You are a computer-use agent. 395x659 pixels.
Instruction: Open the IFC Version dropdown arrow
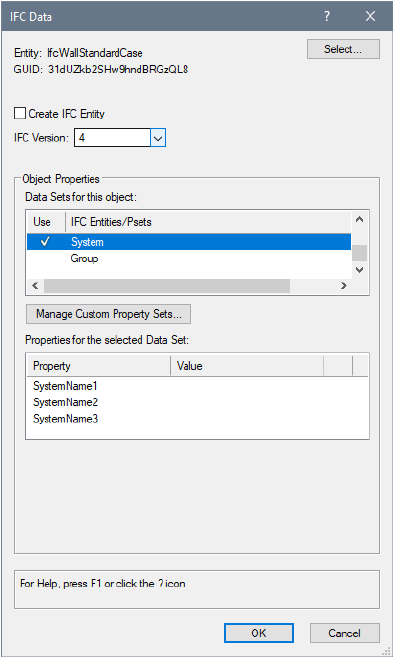tap(158, 138)
